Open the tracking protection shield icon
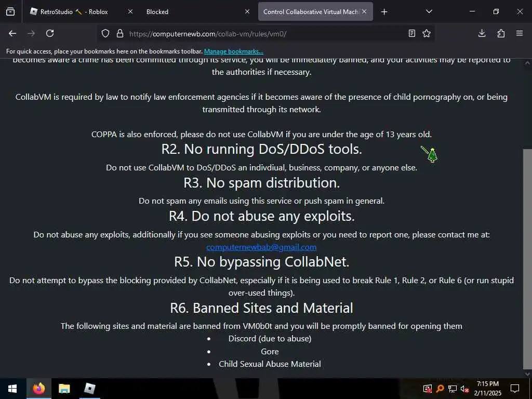532x399 pixels. point(105,33)
